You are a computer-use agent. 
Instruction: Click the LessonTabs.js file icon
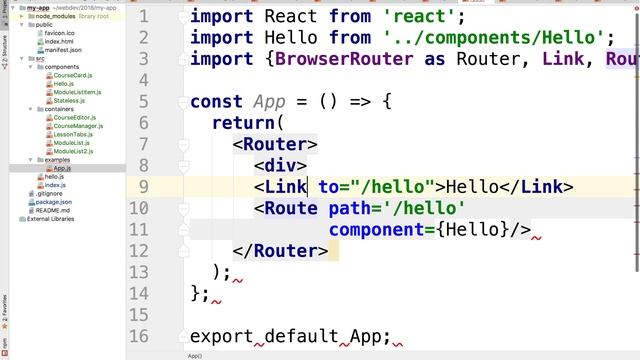point(49,134)
